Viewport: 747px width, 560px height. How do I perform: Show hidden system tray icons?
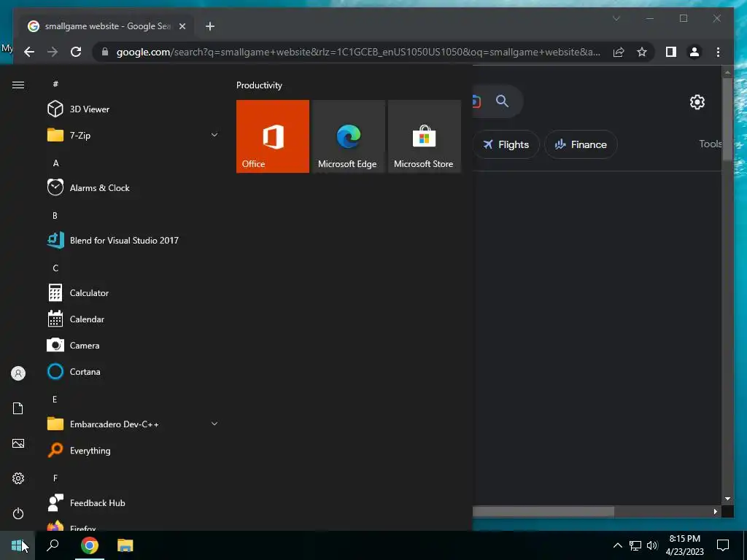click(x=617, y=545)
